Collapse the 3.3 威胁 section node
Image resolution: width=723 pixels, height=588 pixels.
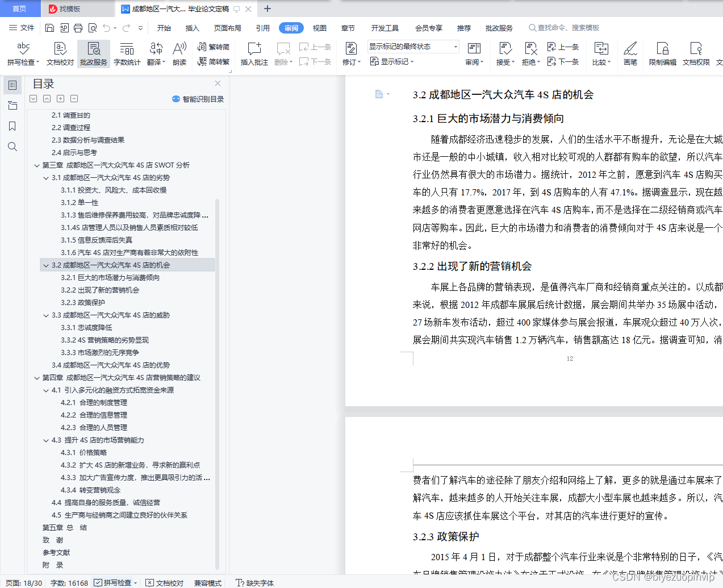[x=46, y=315]
